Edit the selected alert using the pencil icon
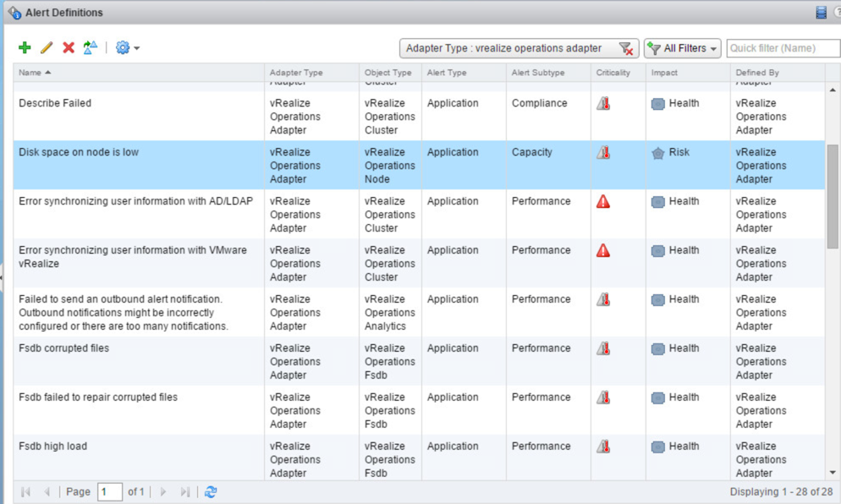This screenshot has width=841, height=504. [x=47, y=47]
